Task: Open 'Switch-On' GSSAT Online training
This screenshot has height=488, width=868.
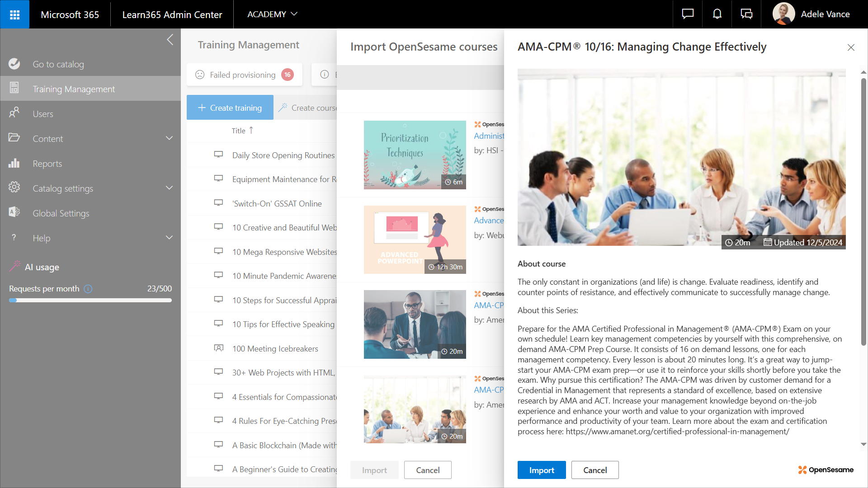Action: click(x=277, y=203)
